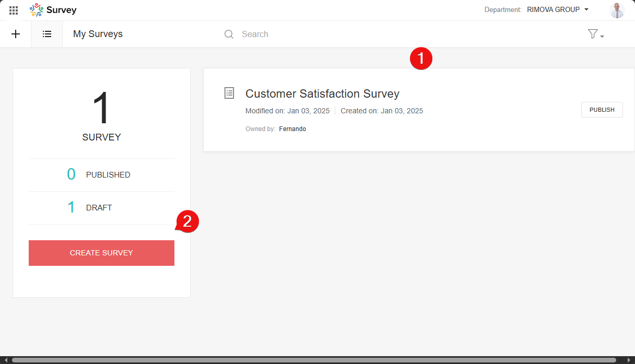Expand the RIMOVA GROUP department dropdown
Viewport: 635px width, 364px height.
pyautogui.click(x=558, y=9)
